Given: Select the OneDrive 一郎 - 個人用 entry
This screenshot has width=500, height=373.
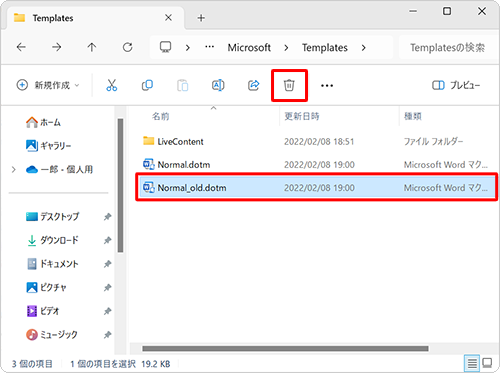Looking at the screenshot, I should (59, 169).
